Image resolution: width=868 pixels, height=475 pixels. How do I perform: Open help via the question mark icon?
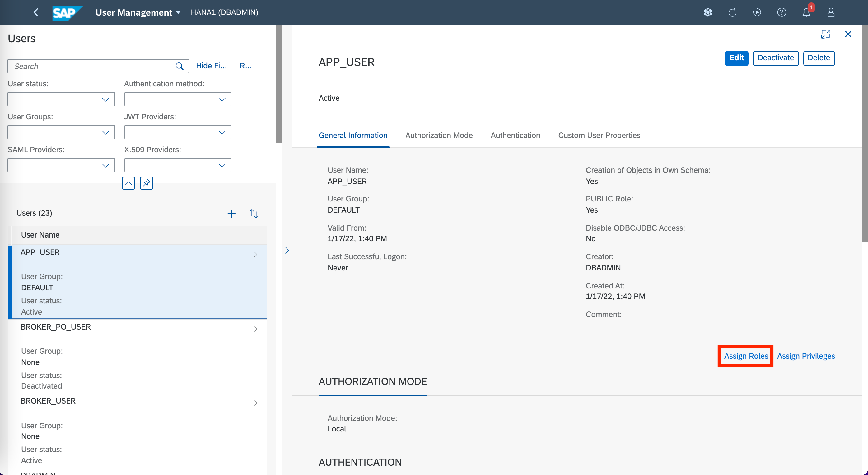[782, 12]
